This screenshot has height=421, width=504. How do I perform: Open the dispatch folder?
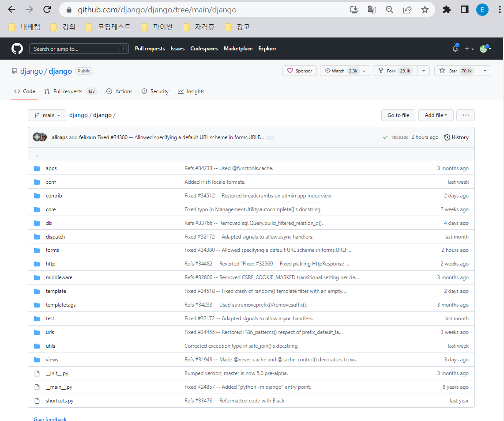(x=55, y=237)
